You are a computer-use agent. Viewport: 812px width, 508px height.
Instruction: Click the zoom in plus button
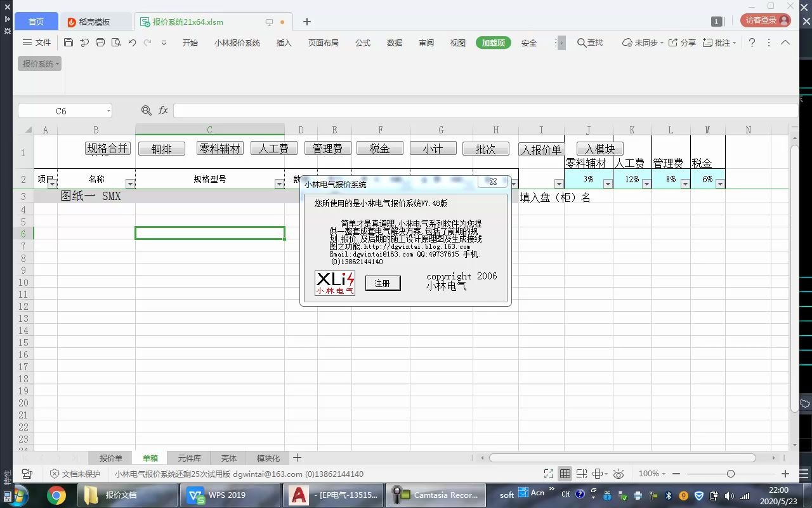click(785, 474)
